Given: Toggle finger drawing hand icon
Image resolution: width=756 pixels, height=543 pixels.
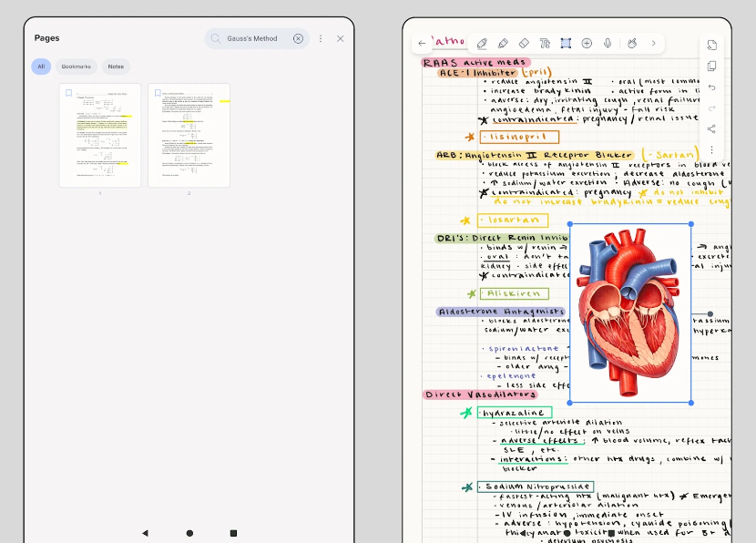Looking at the screenshot, I should [632, 44].
